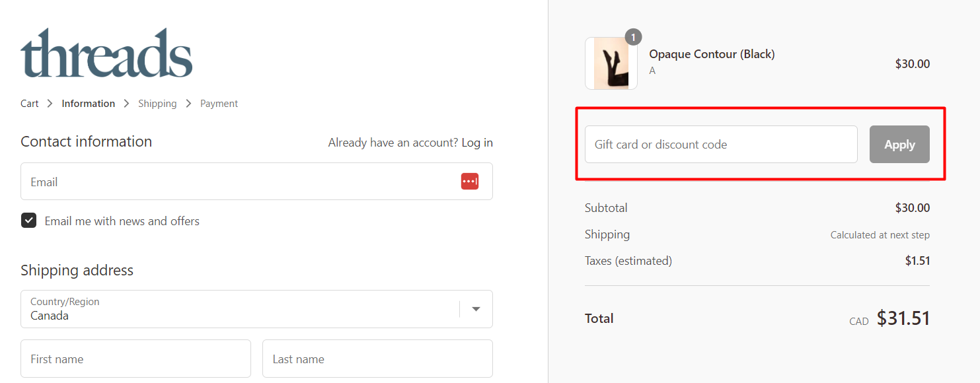The image size is (980, 383).
Task: Click the CAD $31.51 total amount
Action: pos(903,318)
